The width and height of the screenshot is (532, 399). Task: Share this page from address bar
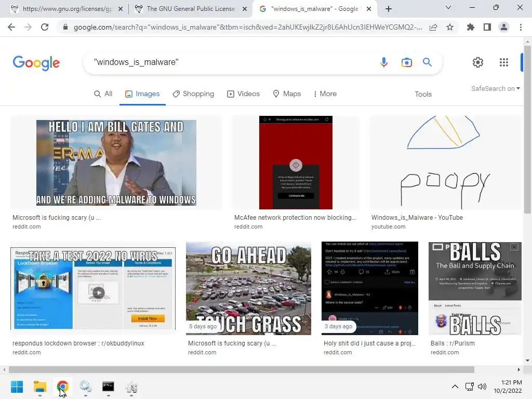[x=433, y=27]
